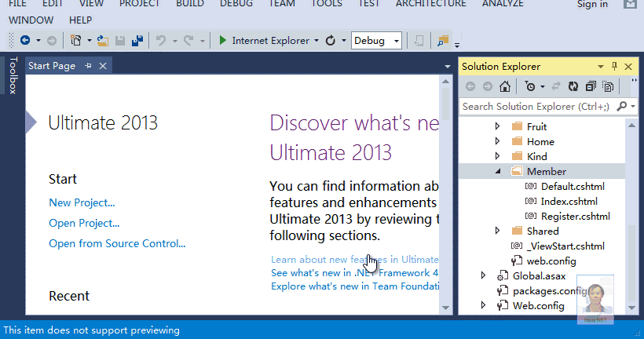Close the Start Page tab
Image resolution: width=644 pixels, height=339 pixels.
click(103, 66)
